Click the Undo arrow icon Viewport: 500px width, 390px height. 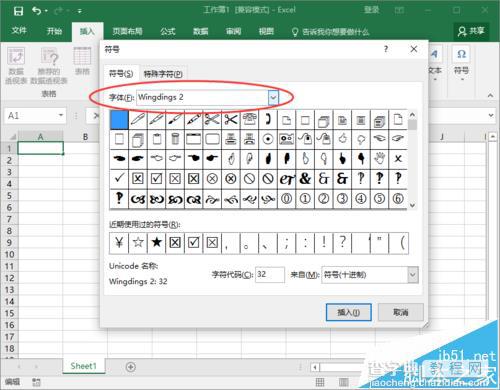pos(36,11)
